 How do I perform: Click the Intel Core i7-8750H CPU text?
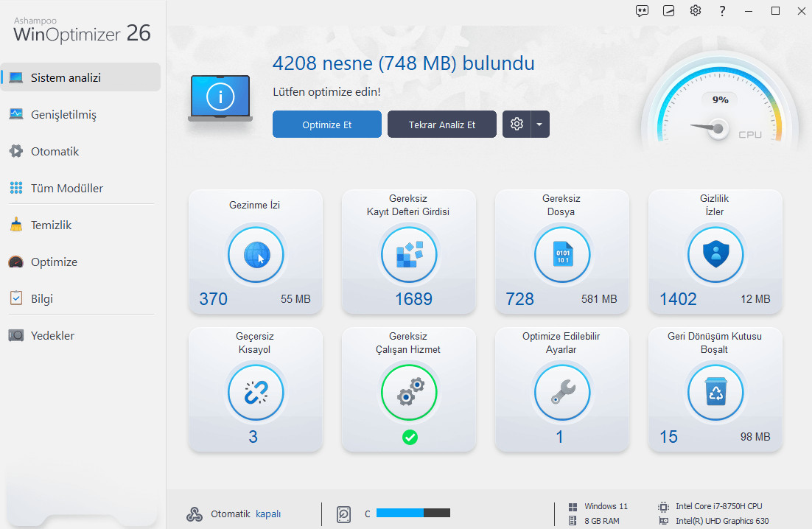click(x=718, y=506)
